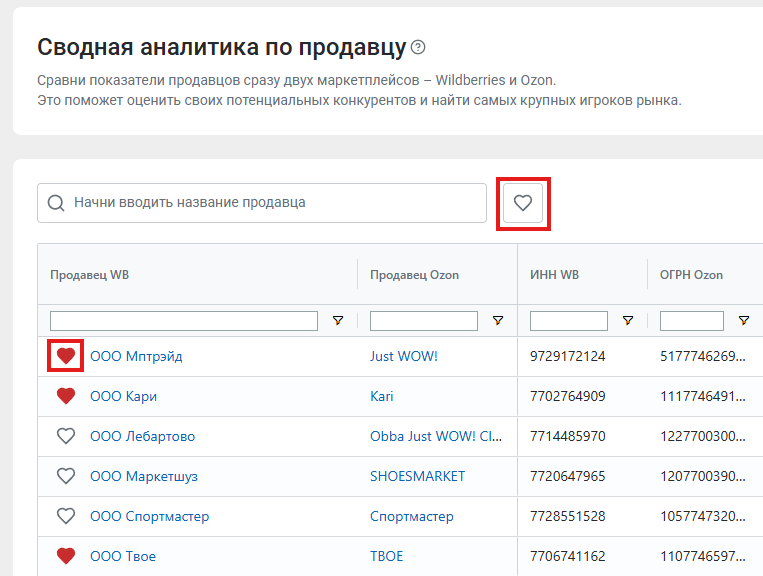
Task: Sort by ИНН WB column header
Action: 554,275
